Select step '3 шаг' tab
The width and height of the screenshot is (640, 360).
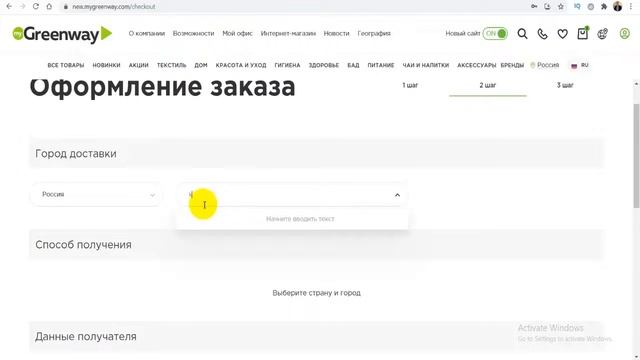565,85
